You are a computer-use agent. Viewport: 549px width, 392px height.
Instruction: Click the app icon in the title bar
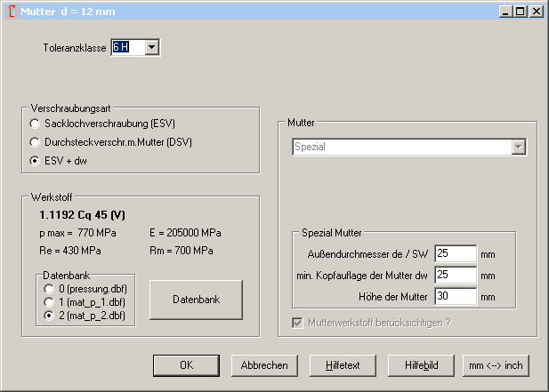[x=10, y=12]
